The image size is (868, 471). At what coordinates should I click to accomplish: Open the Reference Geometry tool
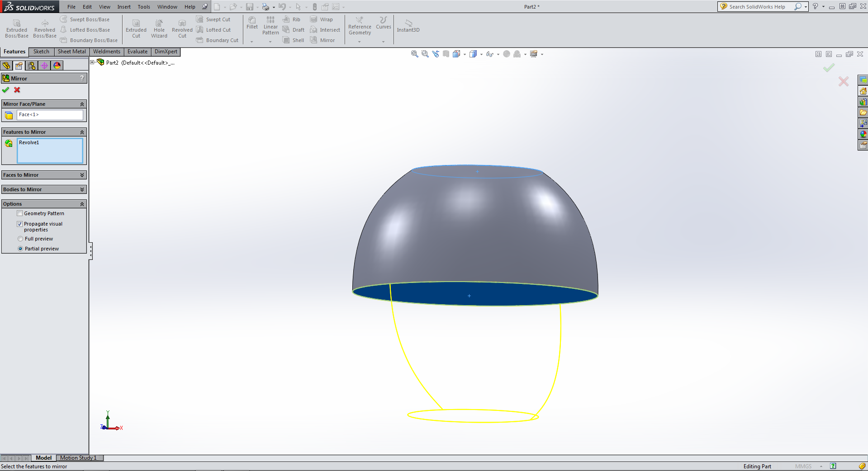(x=360, y=26)
